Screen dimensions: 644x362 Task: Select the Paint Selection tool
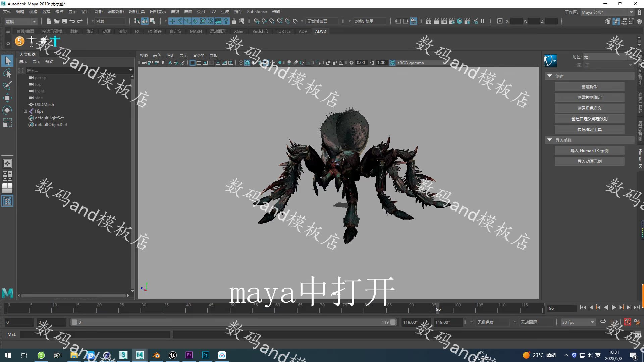7,85
